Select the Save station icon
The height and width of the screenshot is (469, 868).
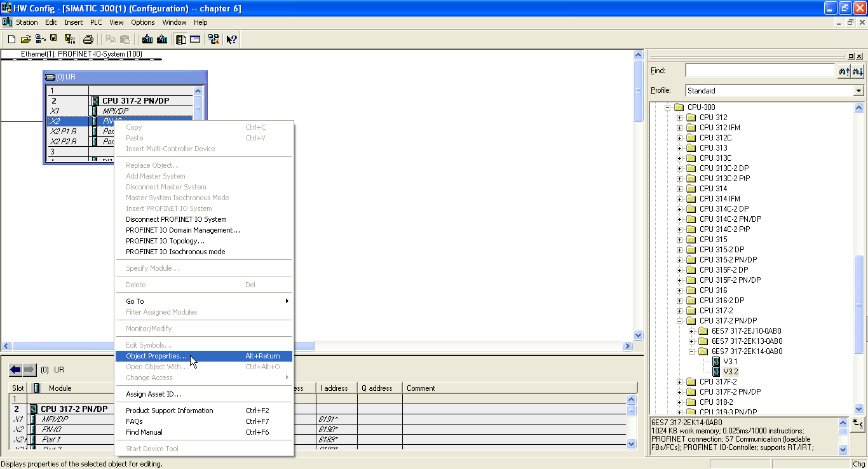tap(54, 39)
